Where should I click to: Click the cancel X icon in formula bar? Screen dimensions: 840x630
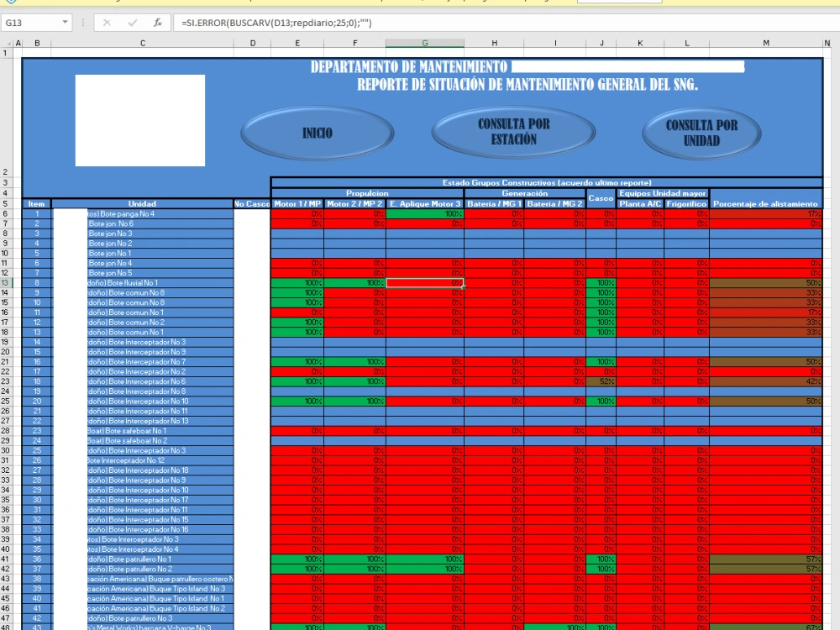click(x=107, y=23)
